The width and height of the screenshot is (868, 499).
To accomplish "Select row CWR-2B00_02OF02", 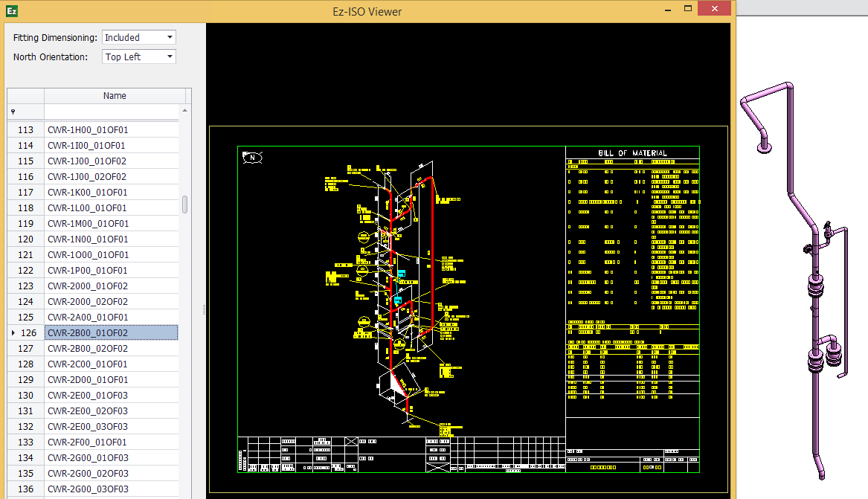I will pos(112,349).
